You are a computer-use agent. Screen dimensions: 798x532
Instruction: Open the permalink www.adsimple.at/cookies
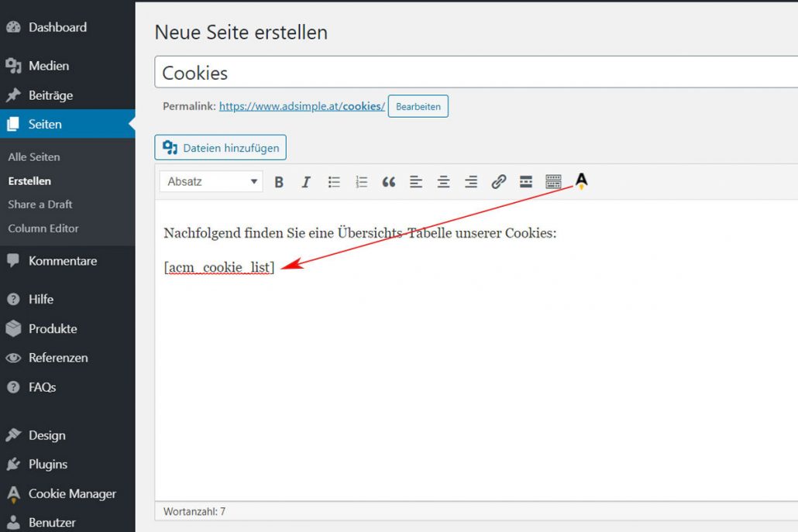[301, 106]
